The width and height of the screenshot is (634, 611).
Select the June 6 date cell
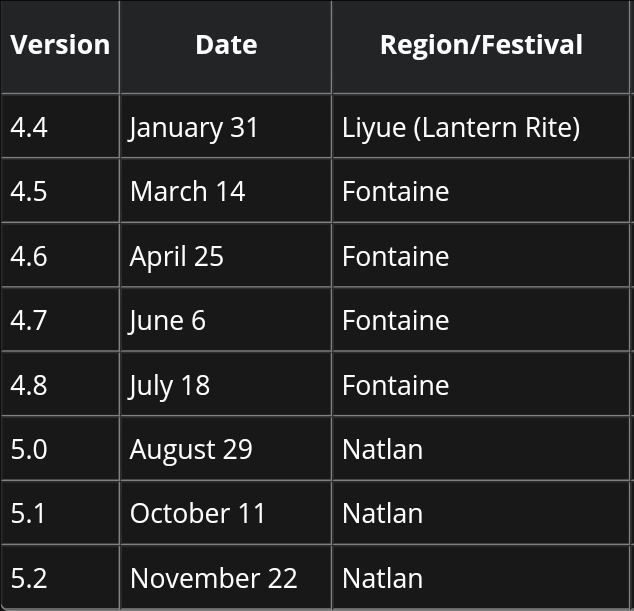coord(226,319)
